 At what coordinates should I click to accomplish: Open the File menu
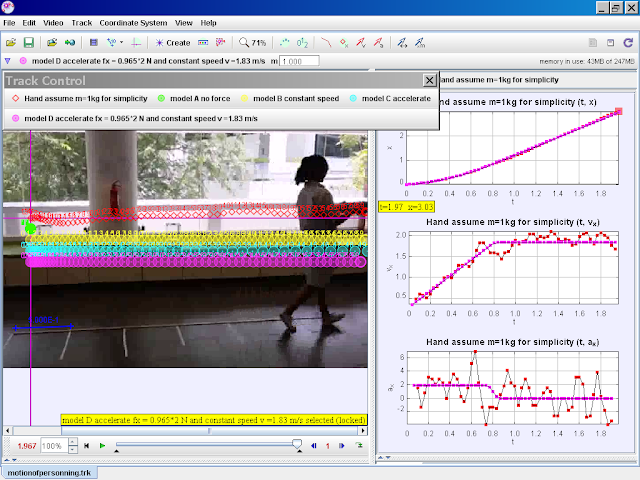[9, 23]
